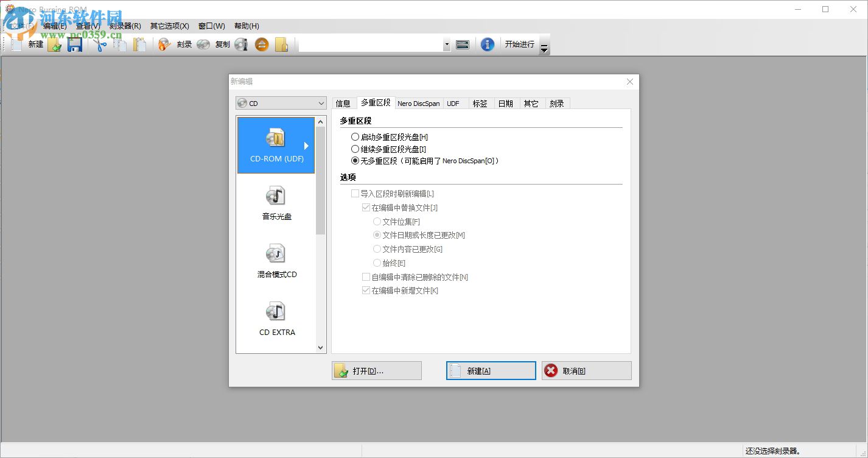The height and width of the screenshot is (458, 868).
Task: Switch to the 其它 tab
Action: pos(531,104)
